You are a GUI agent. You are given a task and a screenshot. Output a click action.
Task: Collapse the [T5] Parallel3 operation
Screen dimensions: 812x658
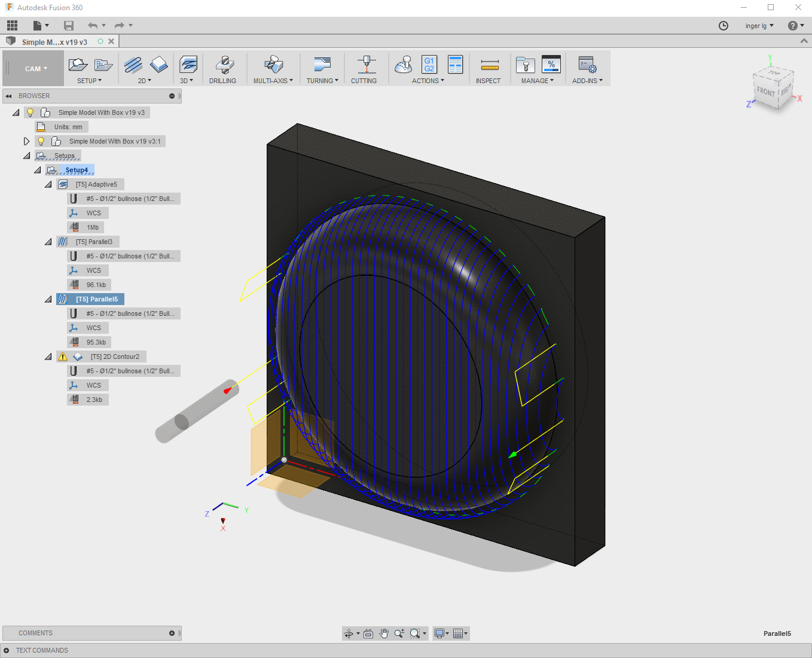(x=48, y=242)
